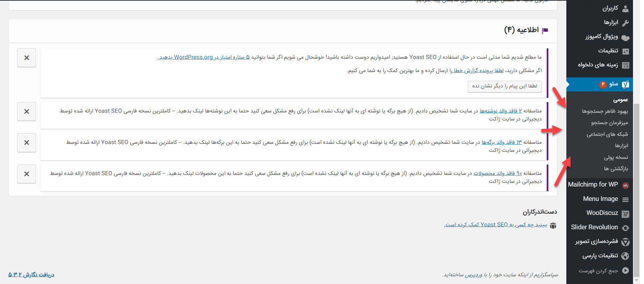Image resolution: width=644 pixels, height=284 pixels.
Task: Open the ۹۰ فاقد والد محصولات link
Action: pyautogui.click(x=498, y=173)
